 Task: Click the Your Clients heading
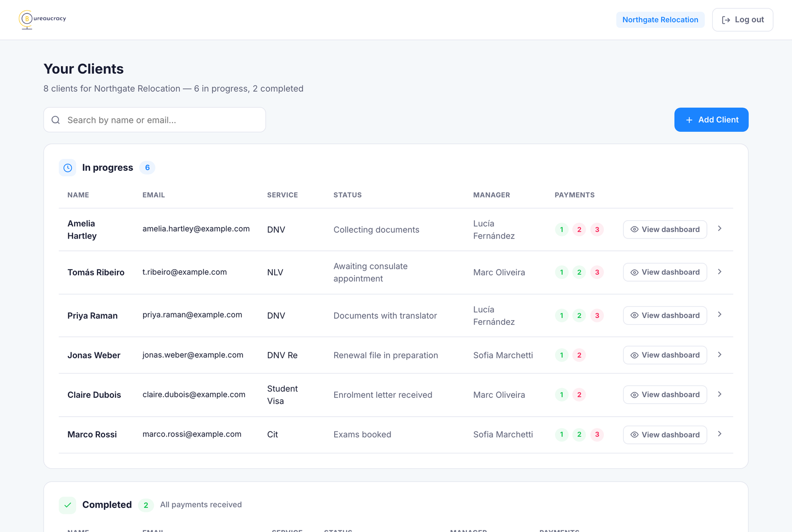click(84, 69)
